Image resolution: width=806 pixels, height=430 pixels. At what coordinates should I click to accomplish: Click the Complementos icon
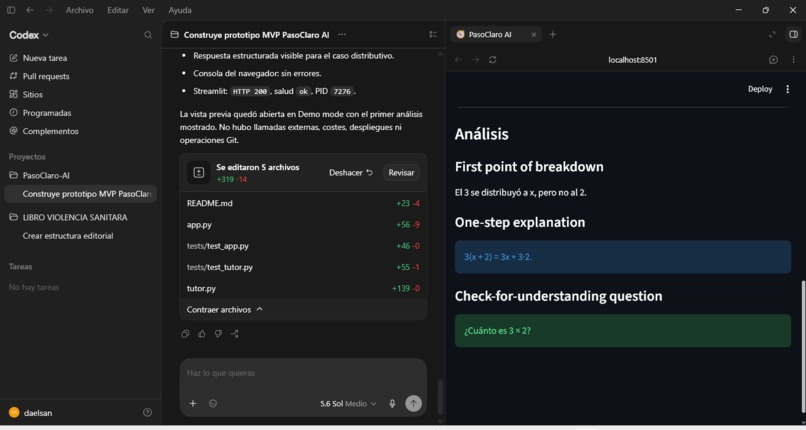[x=13, y=131]
